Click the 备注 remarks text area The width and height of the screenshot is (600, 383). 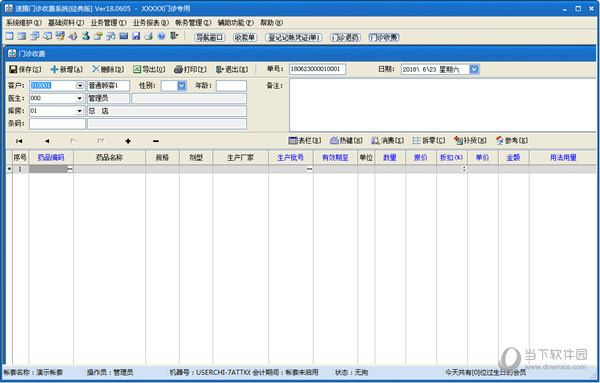coord(443,105)
